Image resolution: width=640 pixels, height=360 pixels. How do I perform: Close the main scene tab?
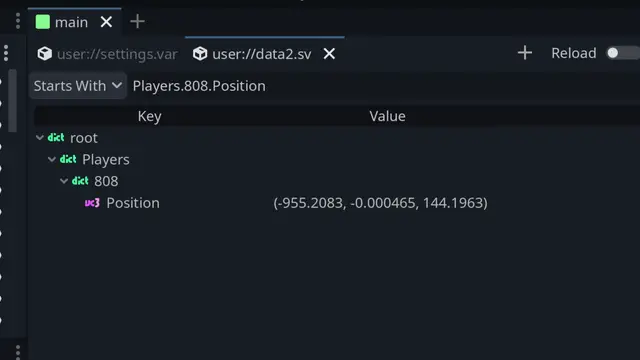click(106, 22)
